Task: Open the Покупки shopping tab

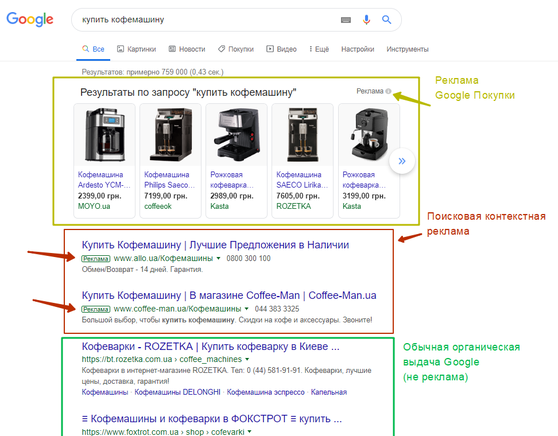Action: pyautogui.click(x=236, y=49)
